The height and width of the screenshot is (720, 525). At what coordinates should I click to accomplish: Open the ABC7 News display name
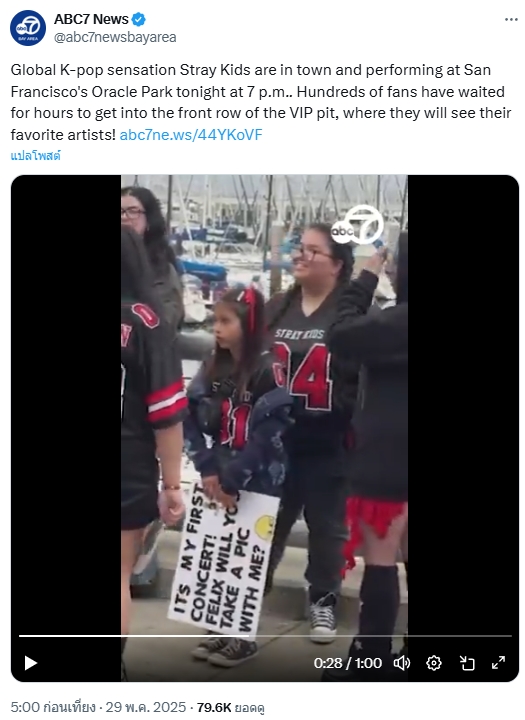tap(91, 19)
